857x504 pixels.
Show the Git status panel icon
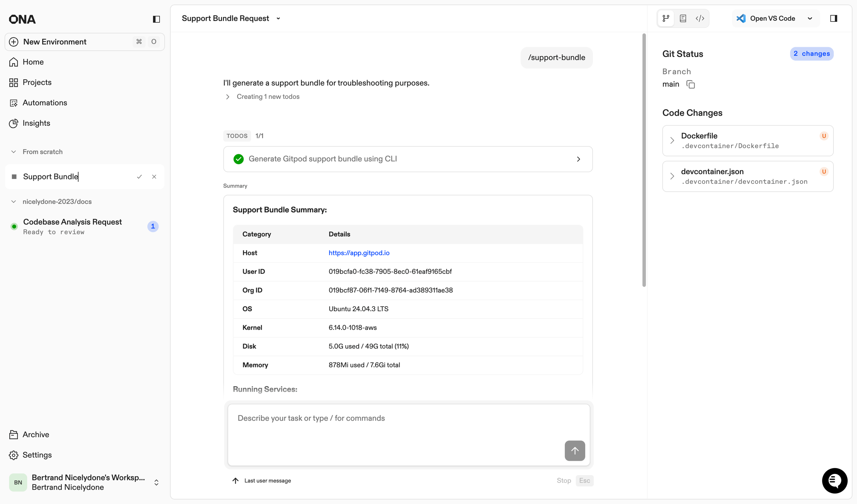coord(666,19)
